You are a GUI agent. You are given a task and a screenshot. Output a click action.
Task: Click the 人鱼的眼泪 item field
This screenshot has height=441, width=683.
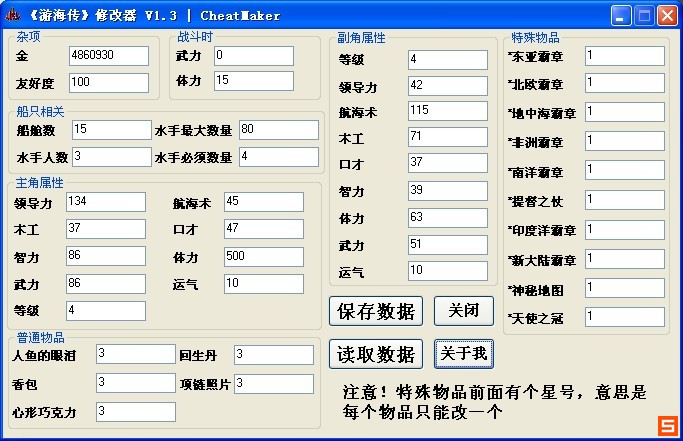tap(135, 354)
